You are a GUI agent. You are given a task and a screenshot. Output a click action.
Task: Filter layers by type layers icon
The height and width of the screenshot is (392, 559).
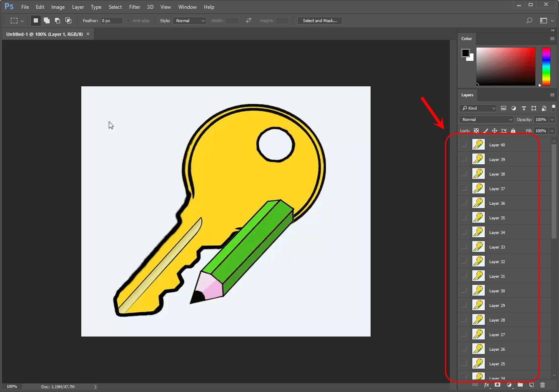pyautogui.click(x=524, y=108)
